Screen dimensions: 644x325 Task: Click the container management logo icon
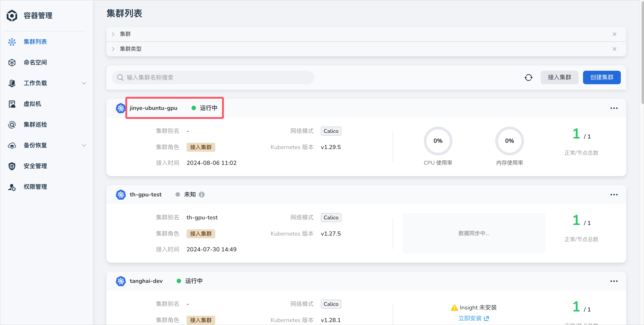tap(12, 16)
